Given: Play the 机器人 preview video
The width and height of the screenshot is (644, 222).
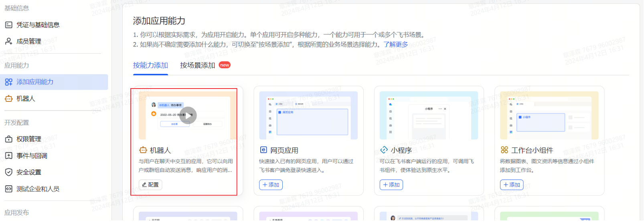Looking at the screenshot, I should [188, 115].
